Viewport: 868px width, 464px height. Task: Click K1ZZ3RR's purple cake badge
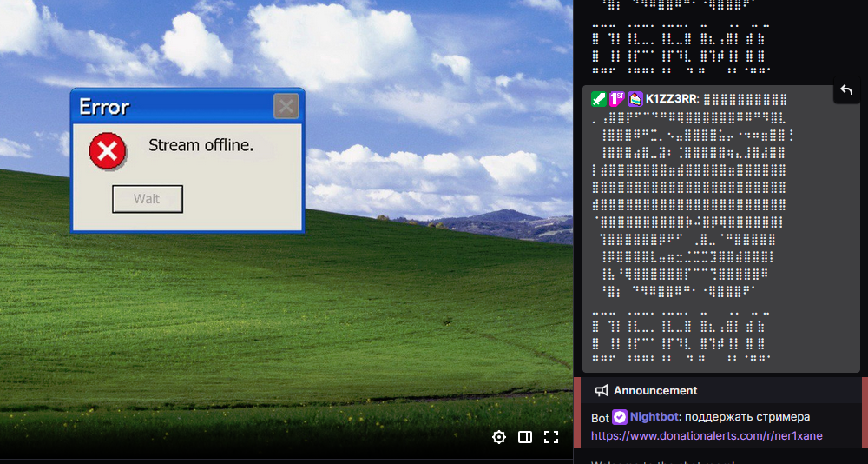click(x=635, y=99)
